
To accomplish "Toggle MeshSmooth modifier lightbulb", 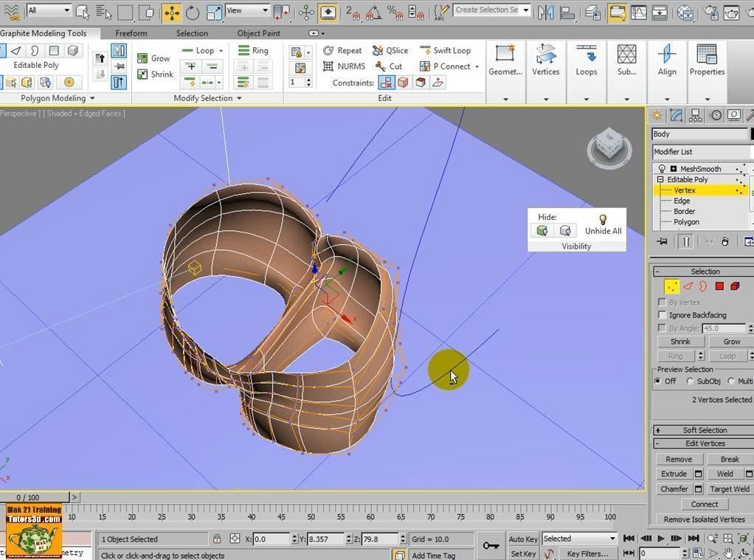I will (x=663, y=168).
